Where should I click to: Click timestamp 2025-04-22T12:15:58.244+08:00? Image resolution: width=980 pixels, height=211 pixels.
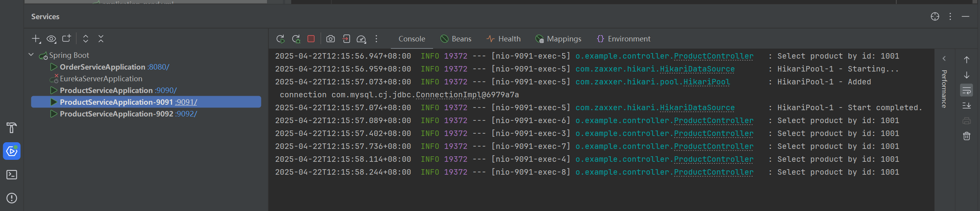[343, 172]
